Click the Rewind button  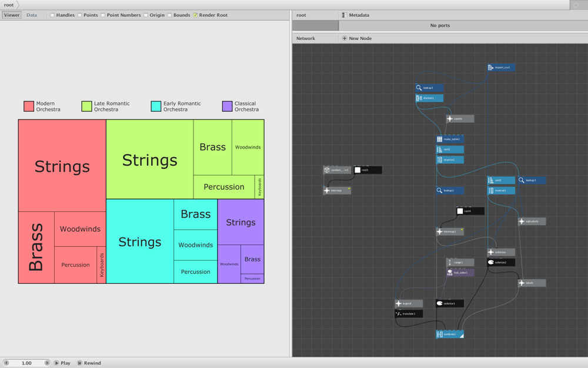89,363
